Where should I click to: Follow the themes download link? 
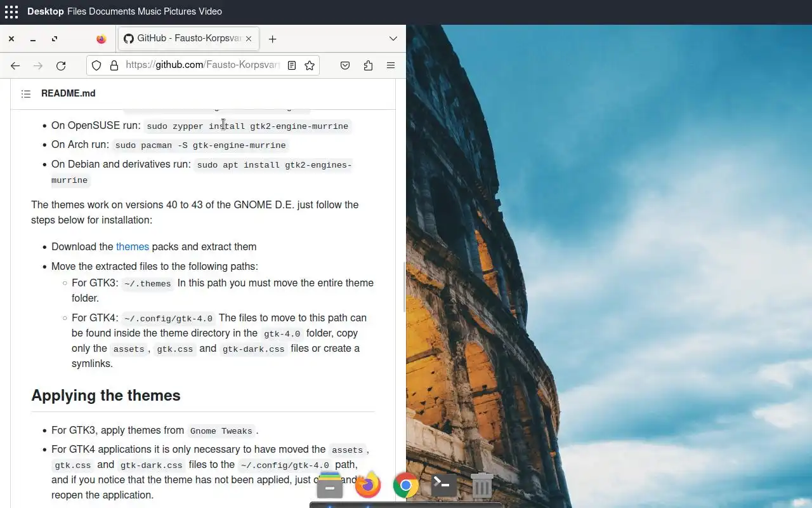(x=133, y=247)
